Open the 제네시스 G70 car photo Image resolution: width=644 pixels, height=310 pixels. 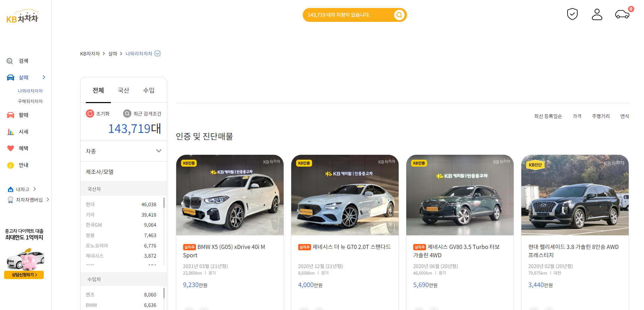345,195
